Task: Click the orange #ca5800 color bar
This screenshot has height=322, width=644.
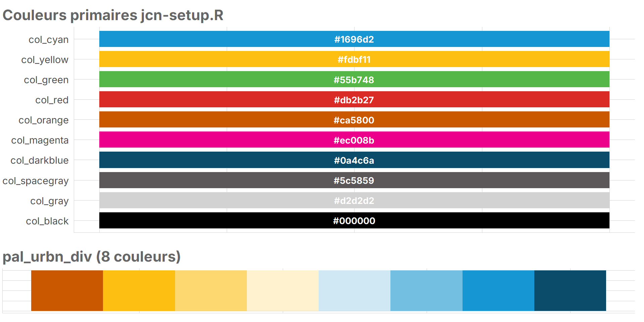Action: [354, 119]
